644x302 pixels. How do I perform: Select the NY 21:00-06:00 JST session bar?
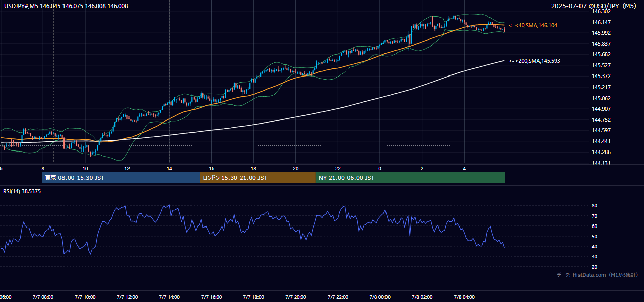pyautogui.click(x=411, y=178)
